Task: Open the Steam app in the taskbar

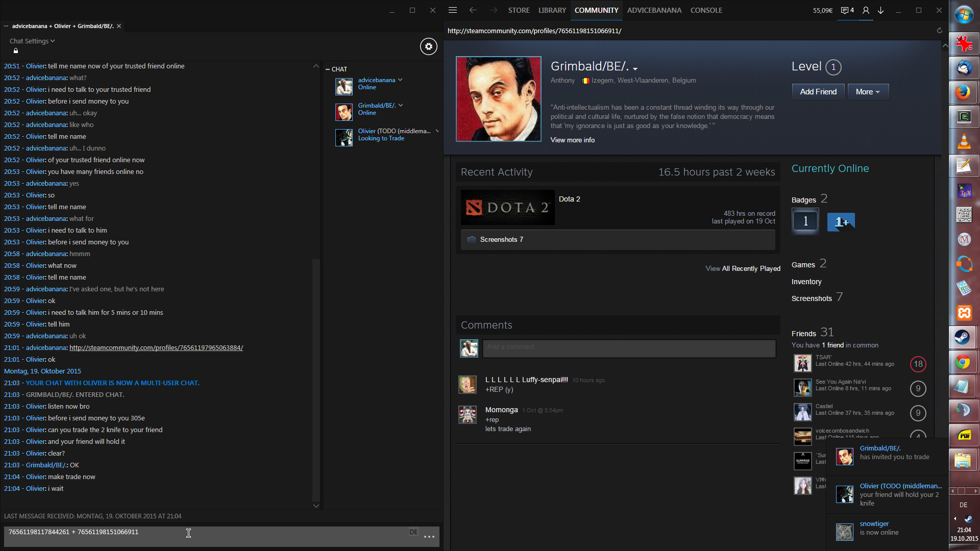Action: (x=963, y=337)
